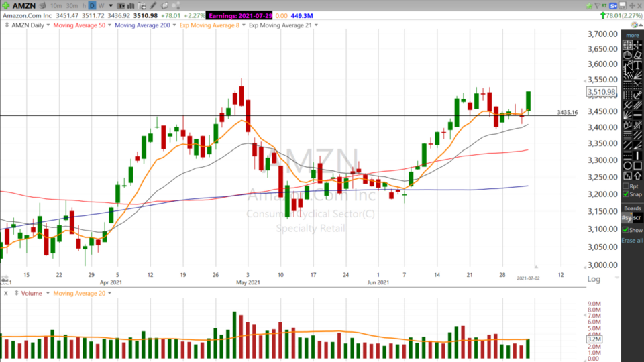This screenshot has width=644, height=362.
Task: Click the 3435.16 horizontal line price label
Action: click(x=568, y=112)
